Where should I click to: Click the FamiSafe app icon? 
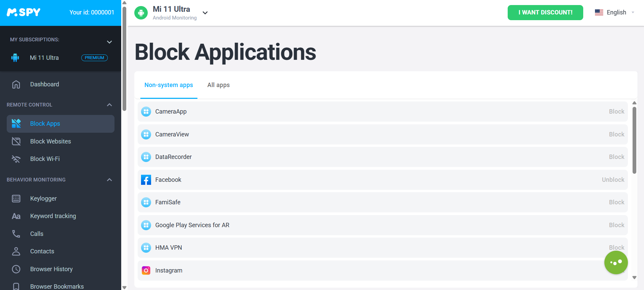point(146,202)
